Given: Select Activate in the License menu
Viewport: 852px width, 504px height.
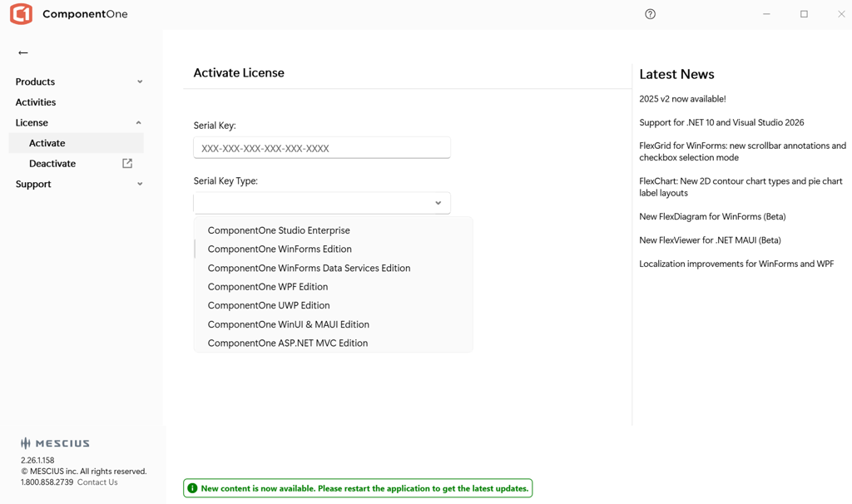Looking at the screenshot, I should (47, 143).
